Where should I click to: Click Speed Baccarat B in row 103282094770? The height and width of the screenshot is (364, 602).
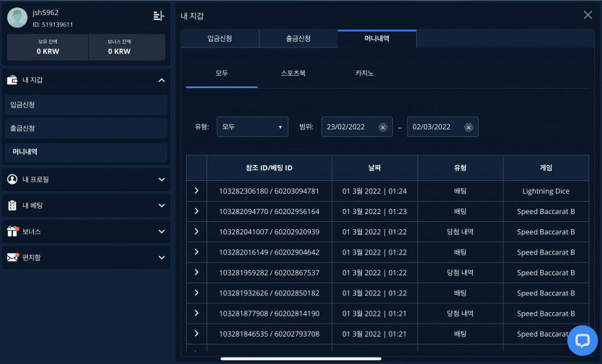546,212
